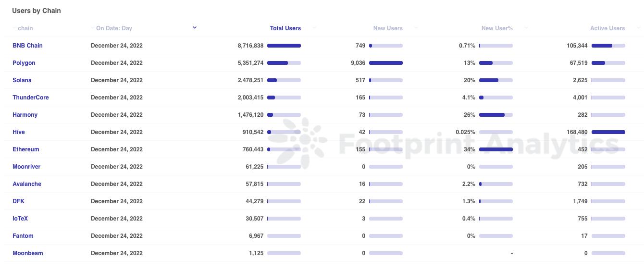Select the total users value 6,967

point(256,236)
